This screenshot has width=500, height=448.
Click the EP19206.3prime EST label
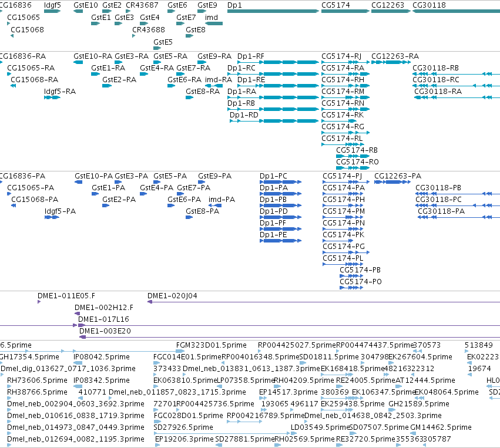pyautogui.click(x=184, y=439)
